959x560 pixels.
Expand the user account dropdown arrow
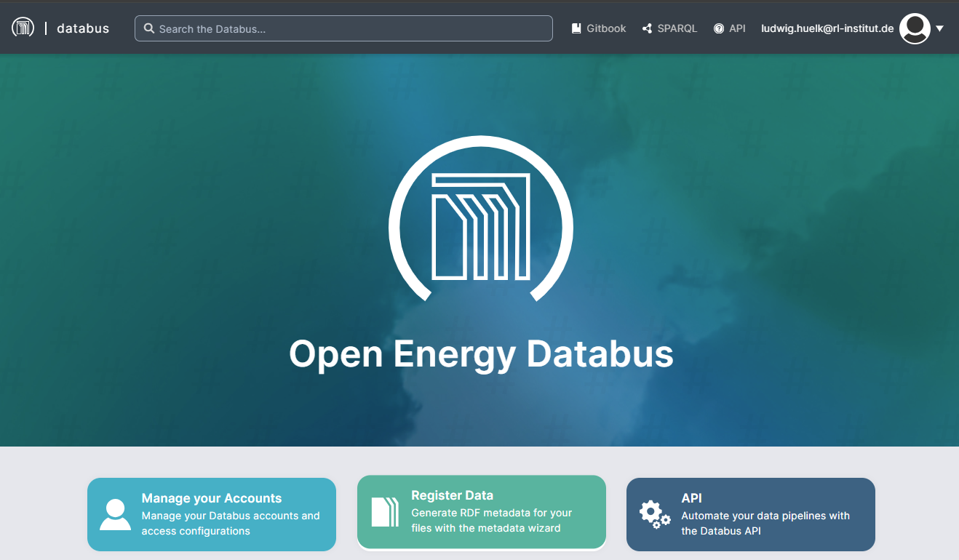coord(940,29)
